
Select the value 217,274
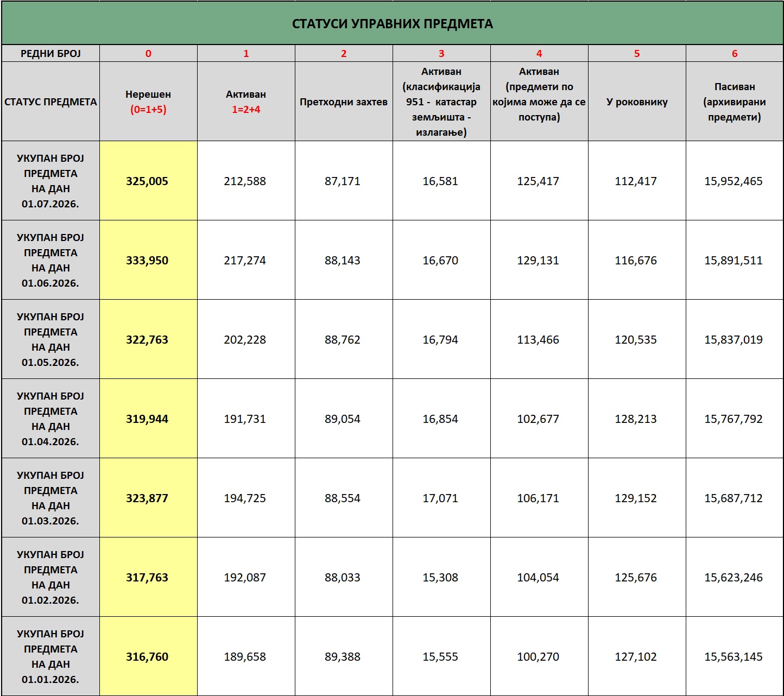(x=245, y=261)
